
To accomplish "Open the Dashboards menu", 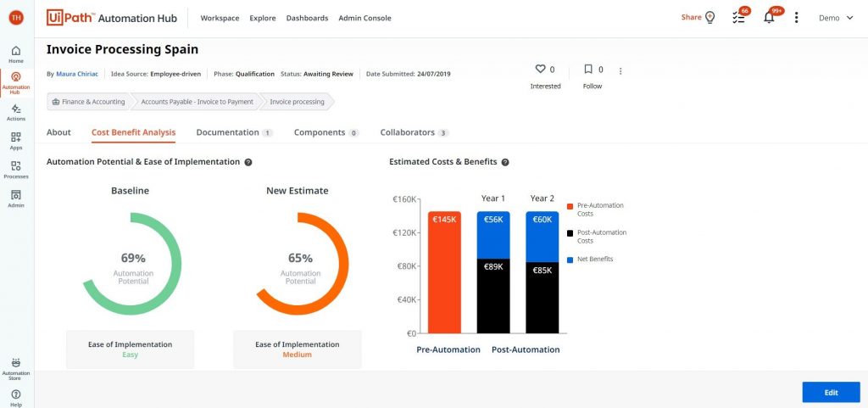I will (307, 18).
